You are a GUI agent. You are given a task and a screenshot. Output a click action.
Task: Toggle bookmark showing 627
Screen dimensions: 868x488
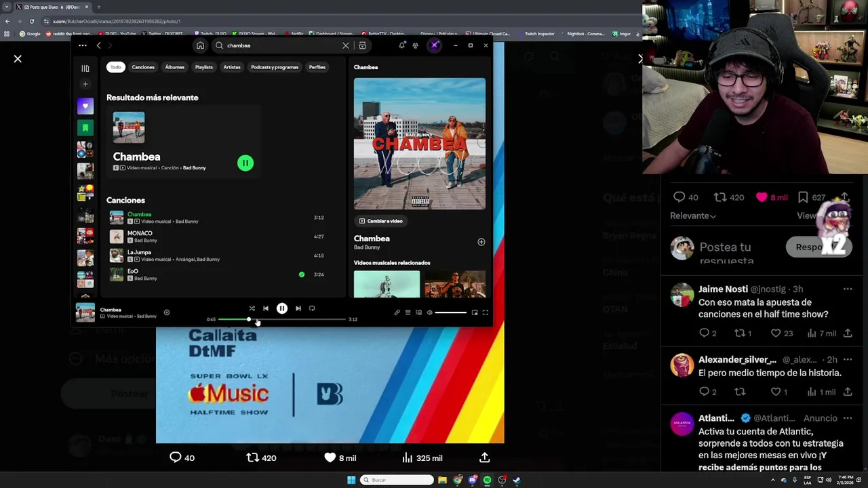click(811, 197)
